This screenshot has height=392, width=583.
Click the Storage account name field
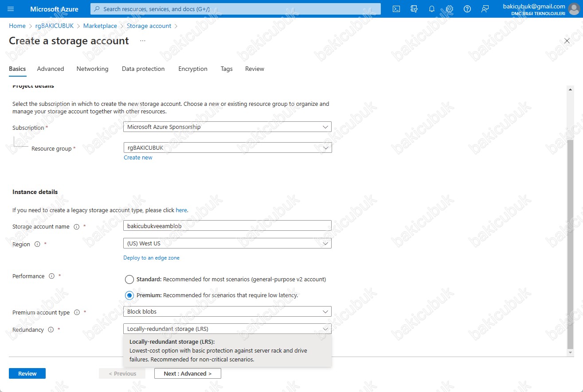tap(227, 226)
